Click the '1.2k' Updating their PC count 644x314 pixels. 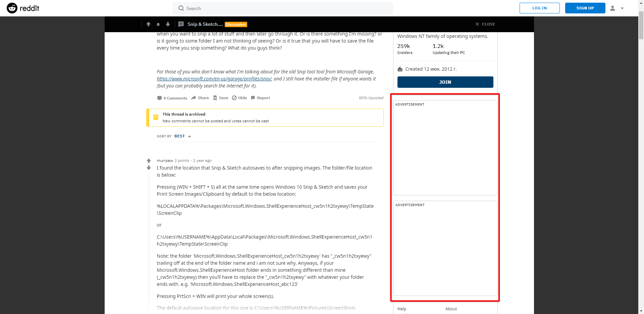point(438,46)
